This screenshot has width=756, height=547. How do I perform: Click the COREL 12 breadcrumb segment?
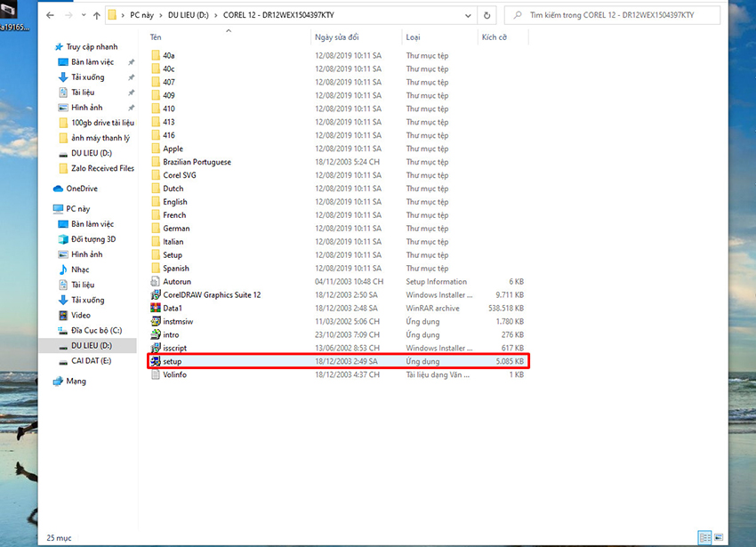[x=278, y=15]
